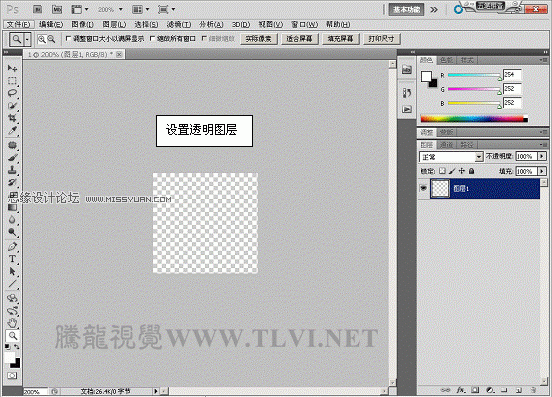Open Fill slider arrow
The width and height of the screenshot is (552, 397).
[x=542, y=171]
